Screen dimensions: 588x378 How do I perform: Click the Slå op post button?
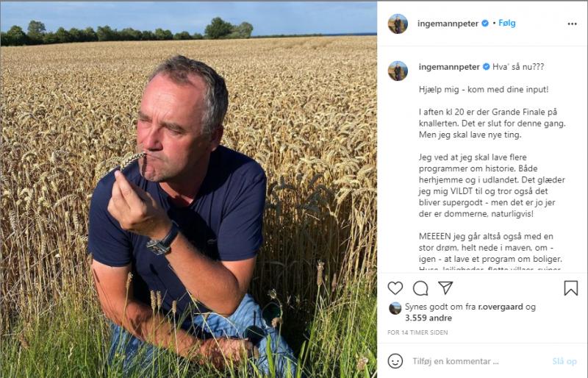[564, 361]
